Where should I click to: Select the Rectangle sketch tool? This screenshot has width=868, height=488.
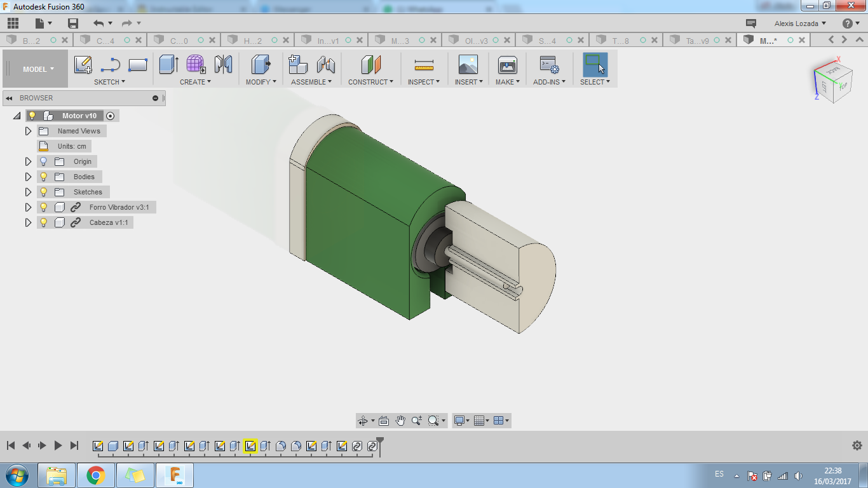(138, 65)
